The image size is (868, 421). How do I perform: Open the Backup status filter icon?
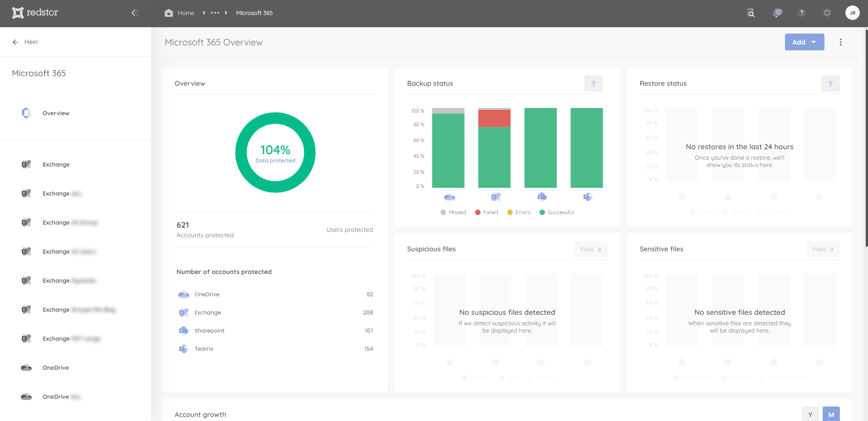pyautogui.click(x=593, y=83)
